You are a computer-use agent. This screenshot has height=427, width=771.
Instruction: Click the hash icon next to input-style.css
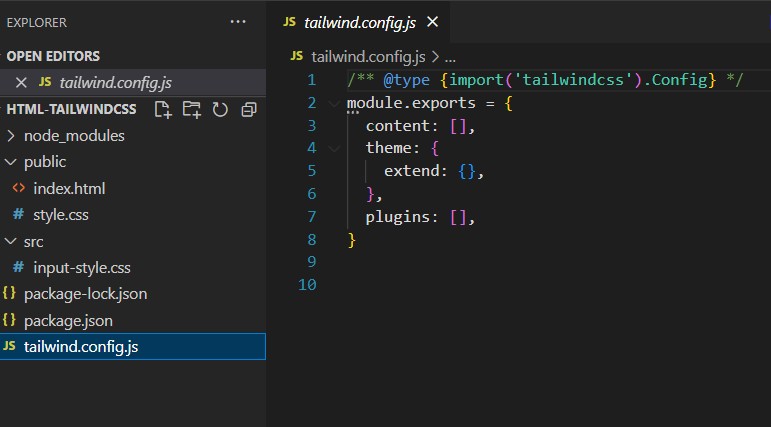pyautogui.click(x=18, y=267)
